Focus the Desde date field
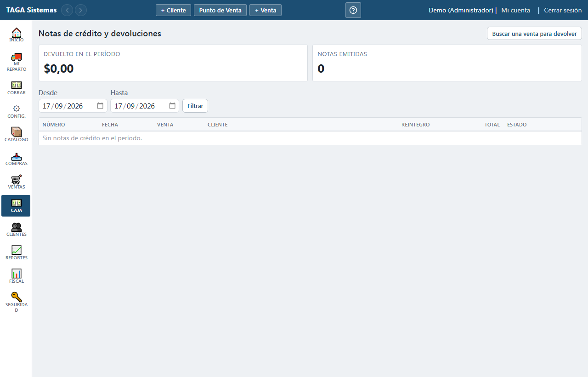 coord(73,106)
